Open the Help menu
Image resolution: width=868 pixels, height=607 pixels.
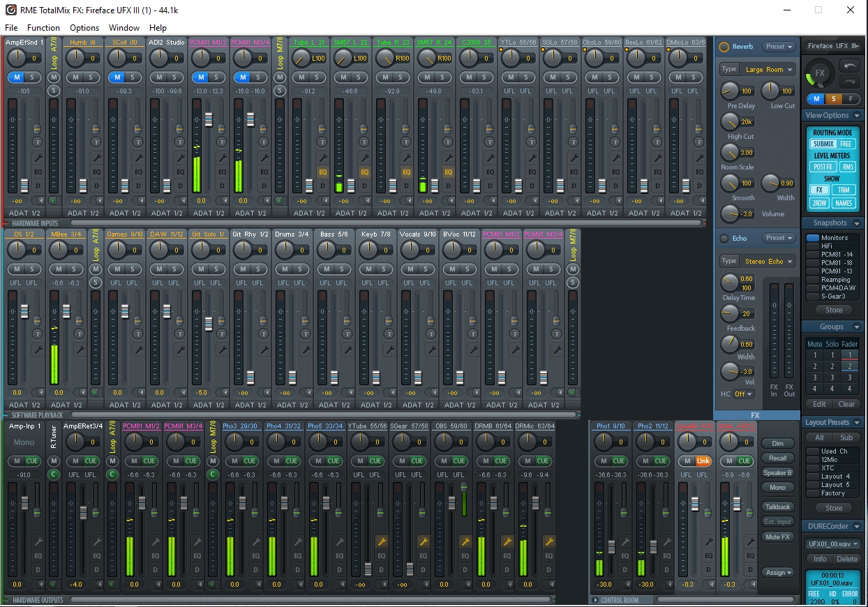pyautogui.click(x=158, y=28)
